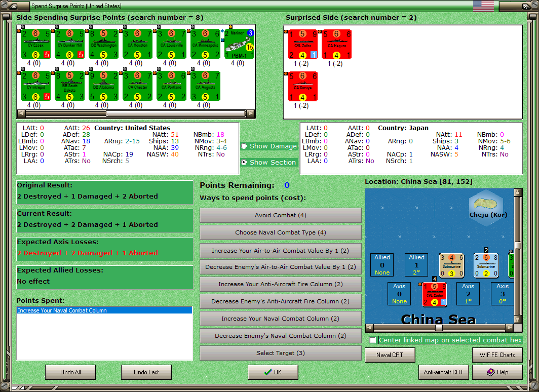Image resolution: width=539 pixels, height=392 pixels.
Task: Select the entry in the Points Spent list
Action: point(104,310)
